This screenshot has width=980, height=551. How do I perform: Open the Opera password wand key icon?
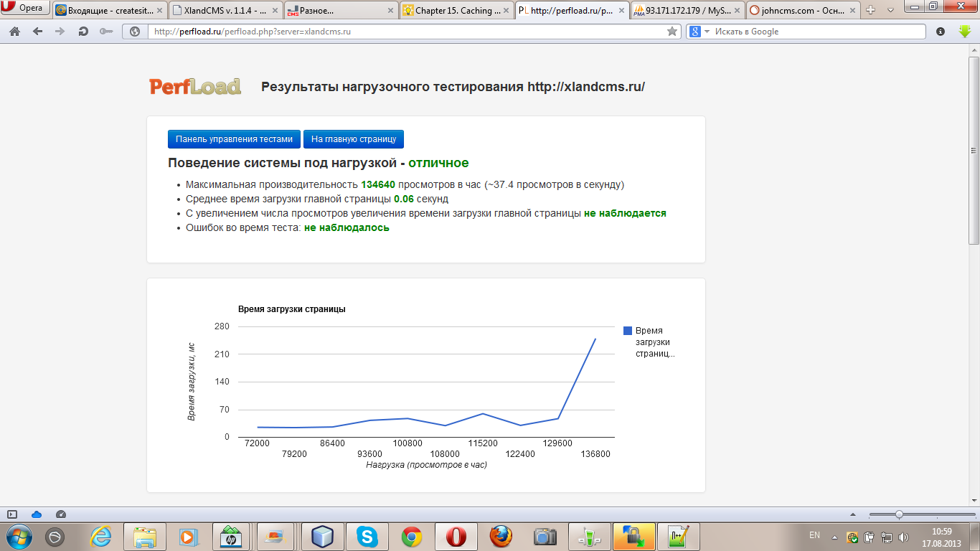105,32
